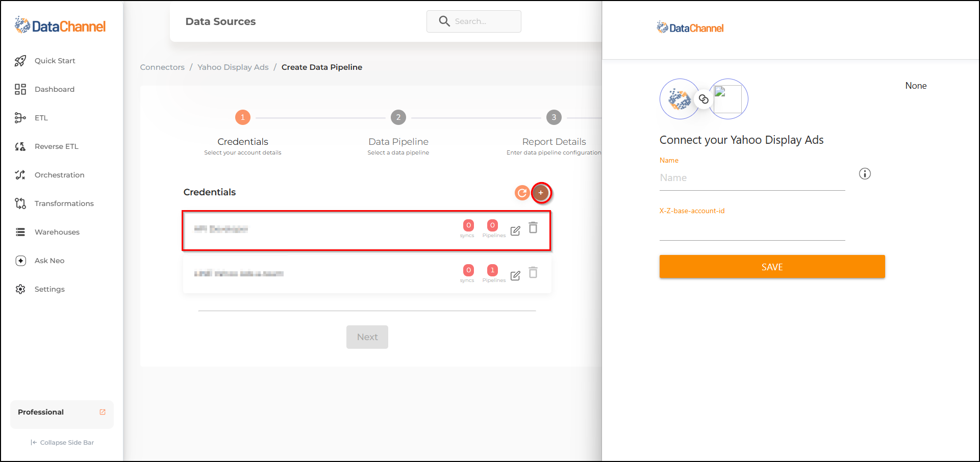This screenshot has width=980, height=462.
Task: Open Orchestration via its sidebar icon
Action: pos(20,175)
